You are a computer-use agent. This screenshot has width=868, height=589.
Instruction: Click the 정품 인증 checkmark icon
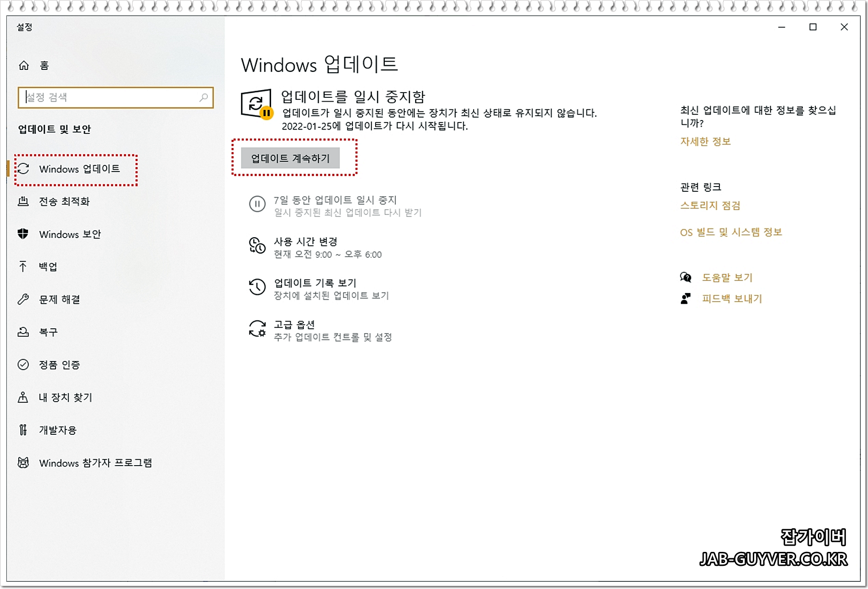click(x=23, y=365)
